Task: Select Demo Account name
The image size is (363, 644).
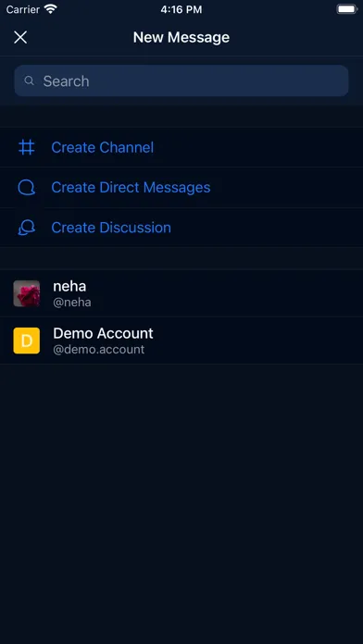Action: pyautogui.click(x=103, y=333)
